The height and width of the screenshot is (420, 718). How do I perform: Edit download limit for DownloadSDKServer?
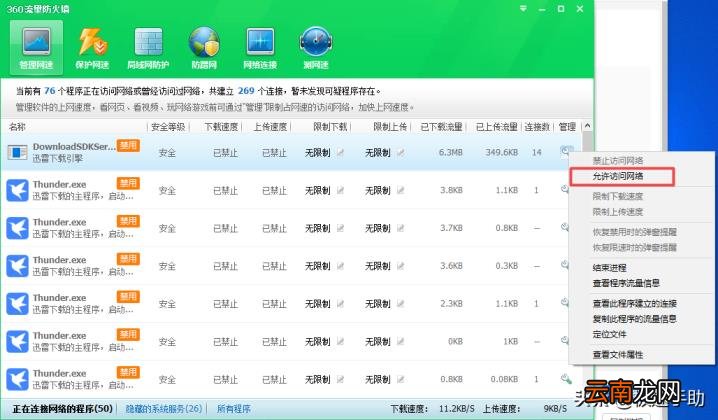tap(340, 153)
